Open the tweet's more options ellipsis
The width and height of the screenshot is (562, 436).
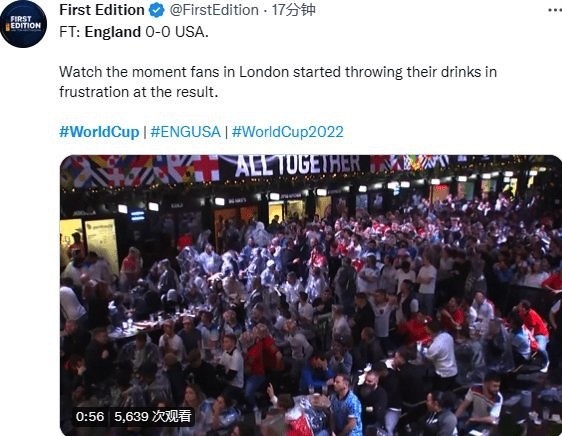(x=555, y=10)
